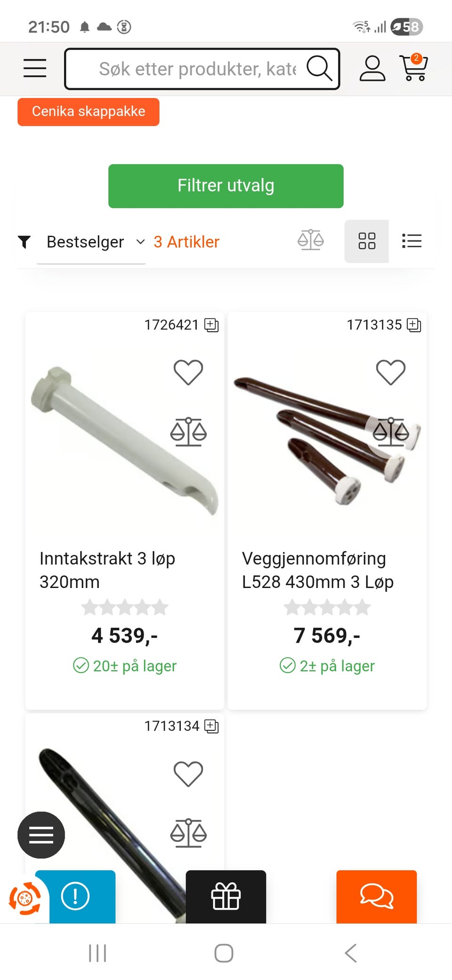This screenshot has height=980, width=452.
Task: Open the gift icon button
Action: (226, 896)
